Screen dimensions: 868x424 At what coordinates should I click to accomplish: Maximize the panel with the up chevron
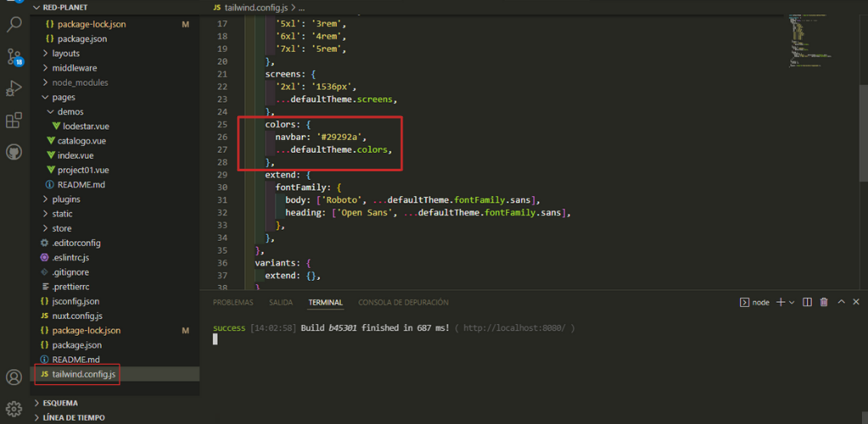pos(842,302)
